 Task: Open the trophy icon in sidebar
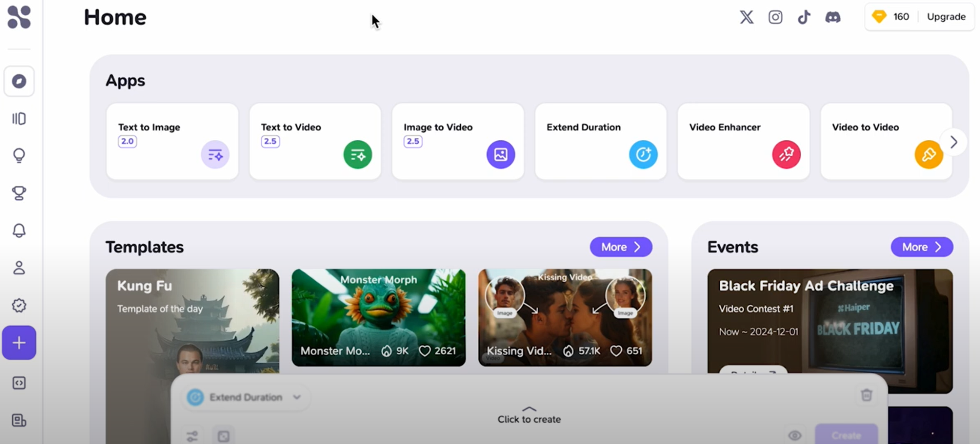[19, 193]
